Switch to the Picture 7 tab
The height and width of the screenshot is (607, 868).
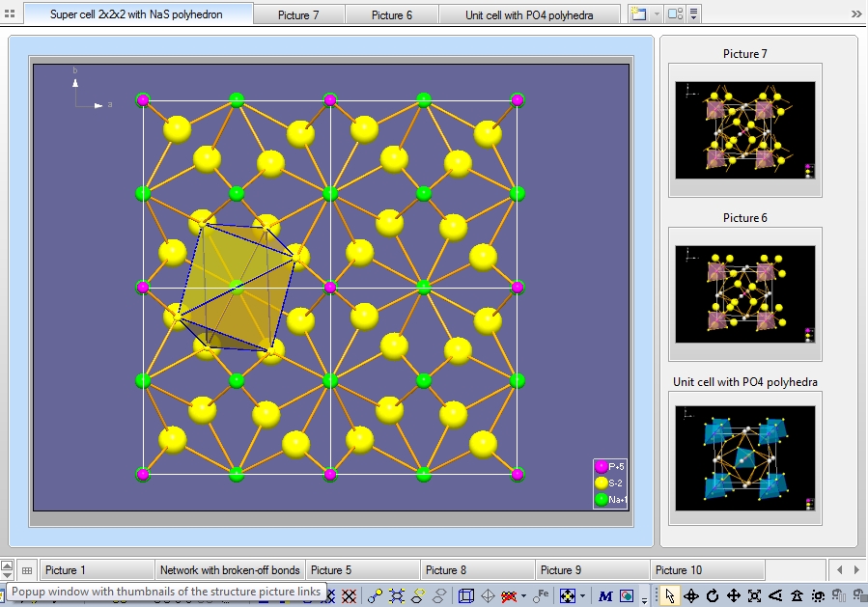coord(298,15)
